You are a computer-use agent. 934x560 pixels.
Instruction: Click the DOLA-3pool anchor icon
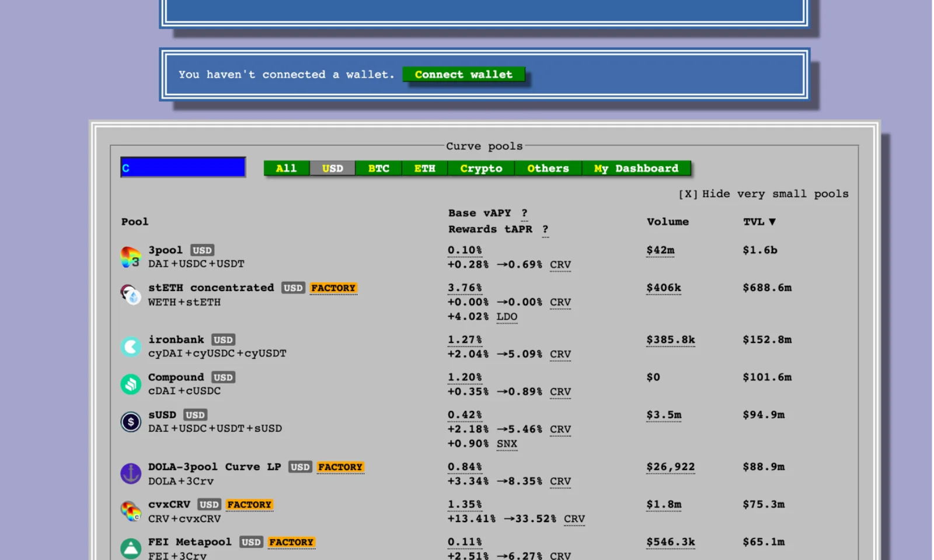click(x=131, y=474)
